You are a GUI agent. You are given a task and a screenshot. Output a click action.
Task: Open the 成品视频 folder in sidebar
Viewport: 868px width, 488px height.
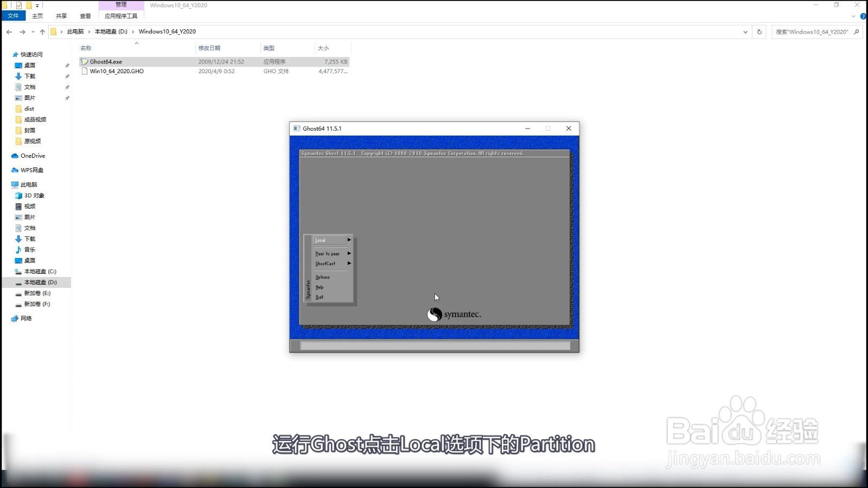pyautogui.click(x=35, y=119)
